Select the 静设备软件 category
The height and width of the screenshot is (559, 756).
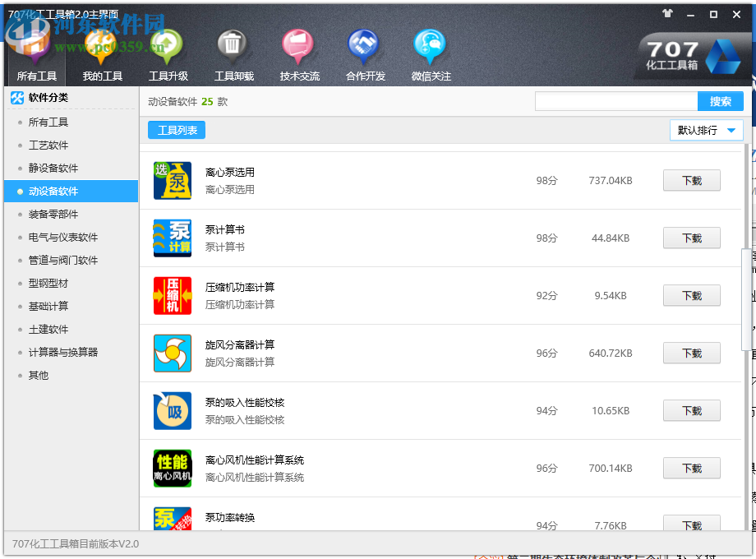pyautogui.click(x=71, y=169)
